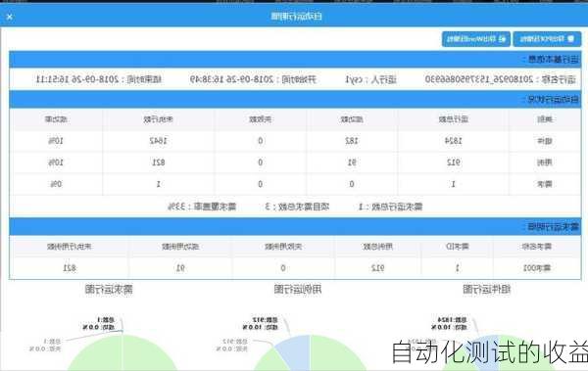
Task: Click the success rate column header
Action: [x=56, y=119]
